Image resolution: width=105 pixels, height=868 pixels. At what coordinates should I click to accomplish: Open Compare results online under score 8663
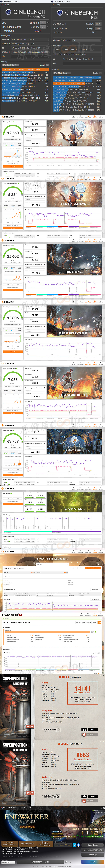tap(83, 759)
